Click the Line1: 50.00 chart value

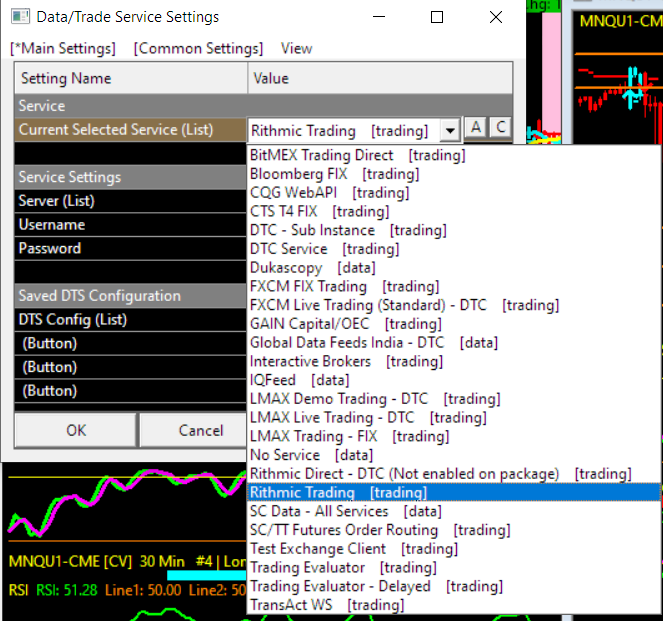(143, 590)
